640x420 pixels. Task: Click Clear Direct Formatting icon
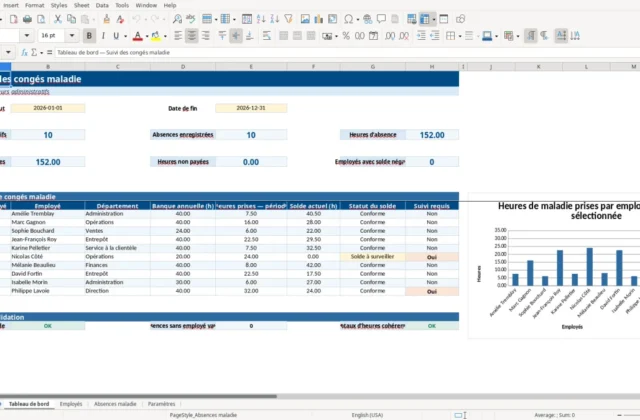(120, 19)
